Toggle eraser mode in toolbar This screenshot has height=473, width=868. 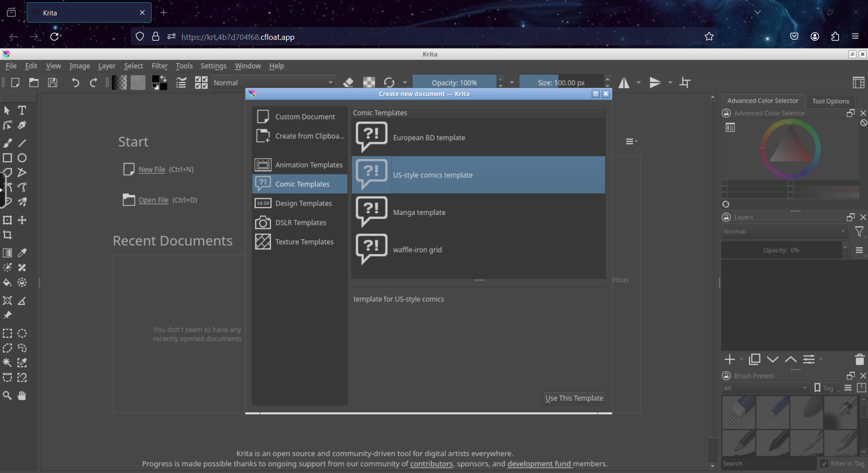point(348,83)
